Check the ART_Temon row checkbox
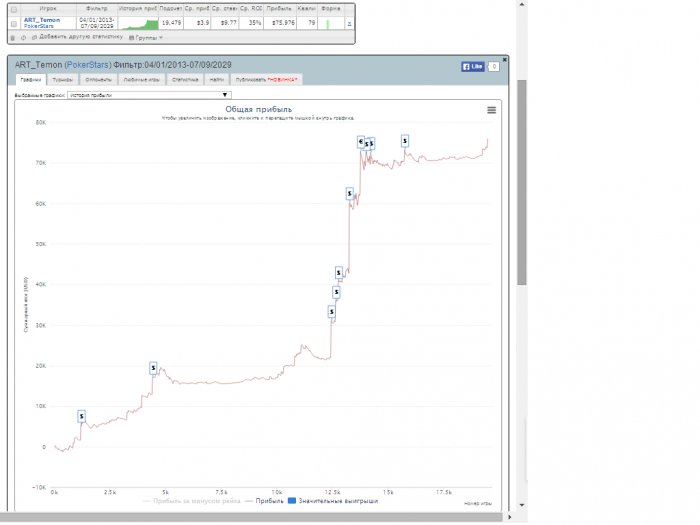Viewport: 700px width, 525px height. (x=14, y=24)
